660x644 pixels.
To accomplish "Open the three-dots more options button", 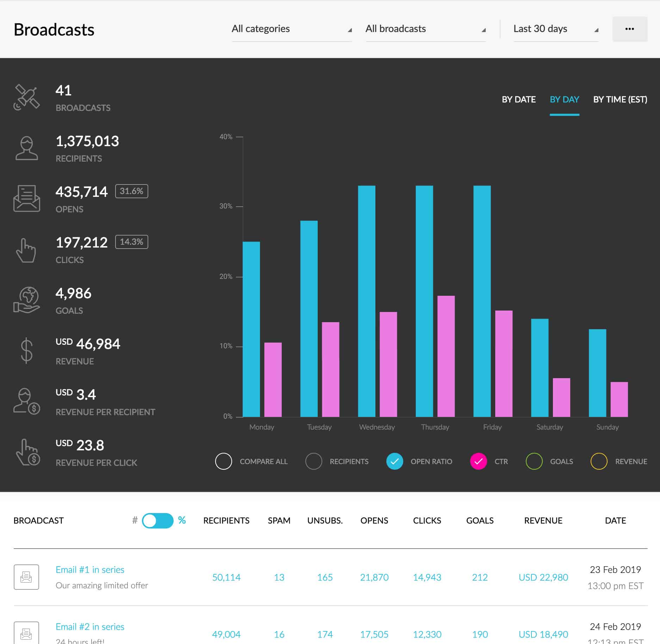I will coord(630,29).
